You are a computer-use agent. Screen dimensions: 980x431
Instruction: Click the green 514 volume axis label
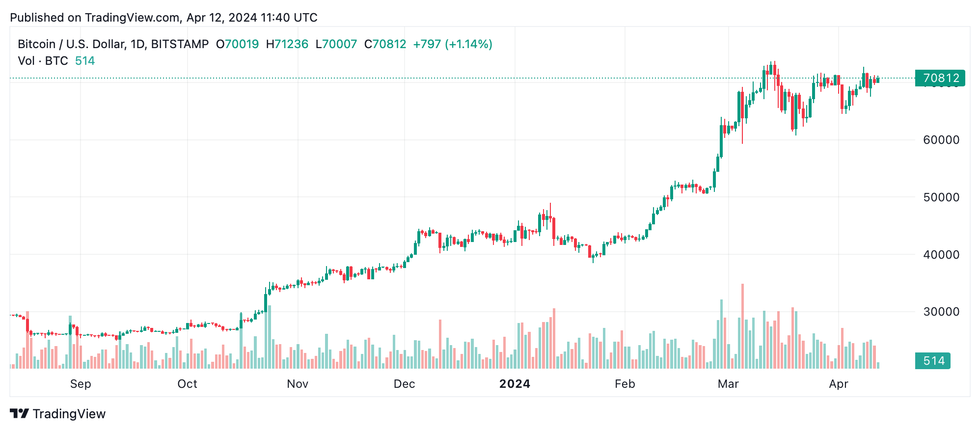tap(933, 361)
